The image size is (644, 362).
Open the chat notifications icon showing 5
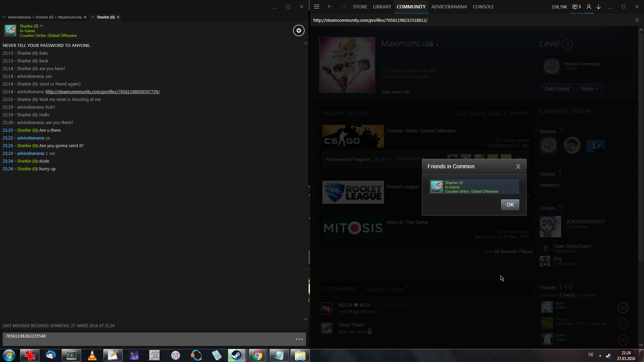click(576, 7)
